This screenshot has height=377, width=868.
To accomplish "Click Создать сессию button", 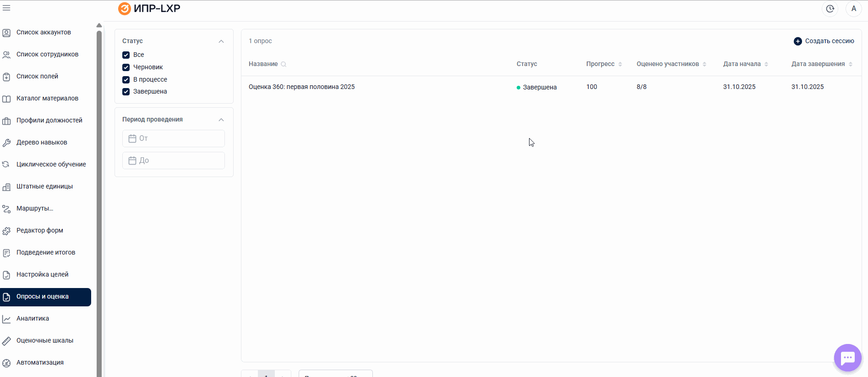I will coord(829,41).
